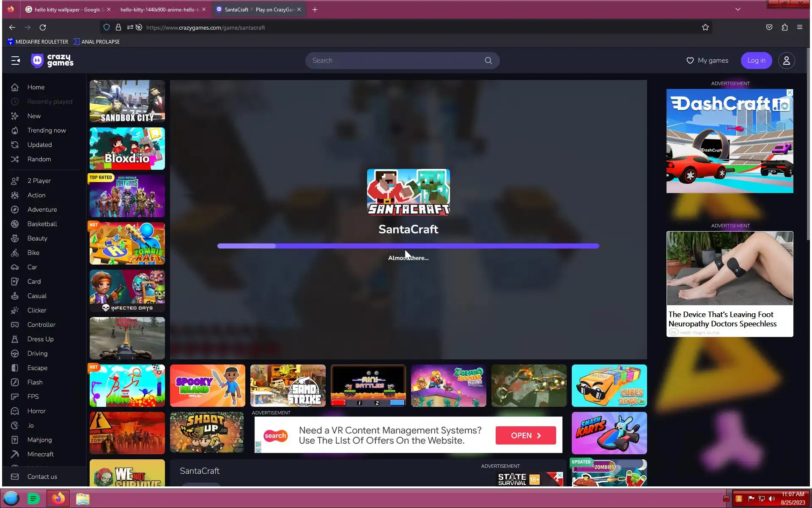Image resolution: width=812 pixels, height=508 pixels.
Task: Open user profile avatar icon
Action: (x=786, y=61)
